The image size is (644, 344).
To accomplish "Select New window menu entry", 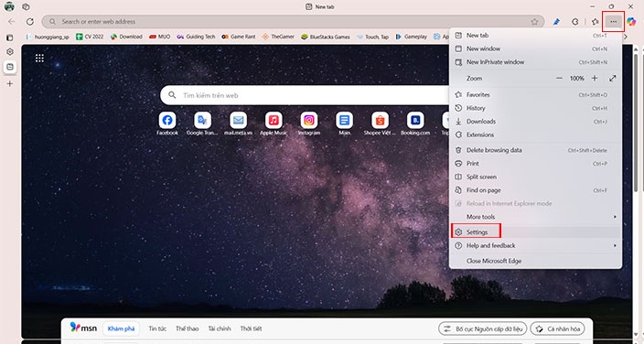I will pos(535,48).
